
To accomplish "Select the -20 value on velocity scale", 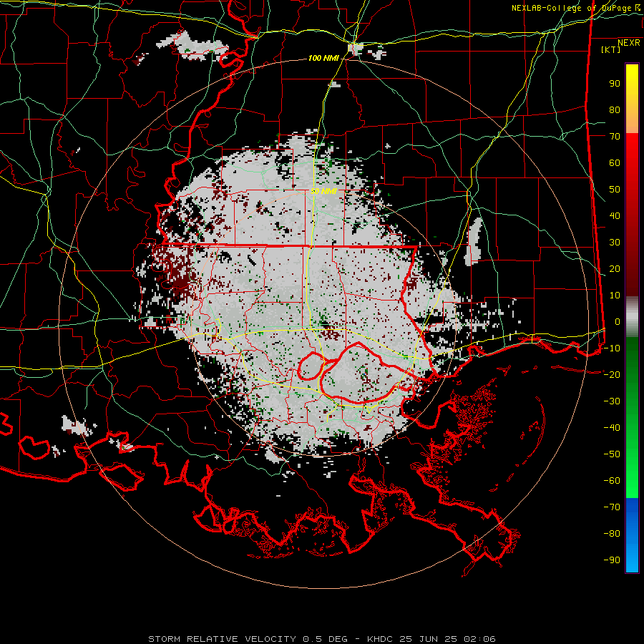I will coord(612,374).
